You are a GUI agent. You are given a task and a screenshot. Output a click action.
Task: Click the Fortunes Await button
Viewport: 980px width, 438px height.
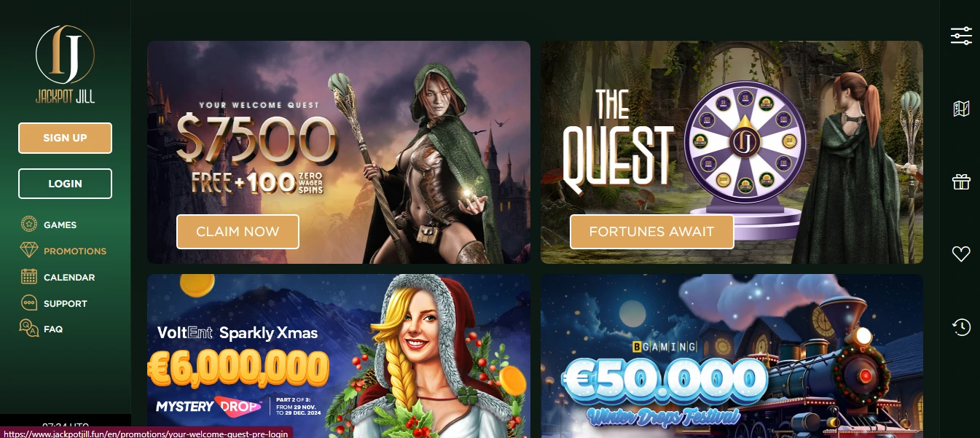(651, 232)
